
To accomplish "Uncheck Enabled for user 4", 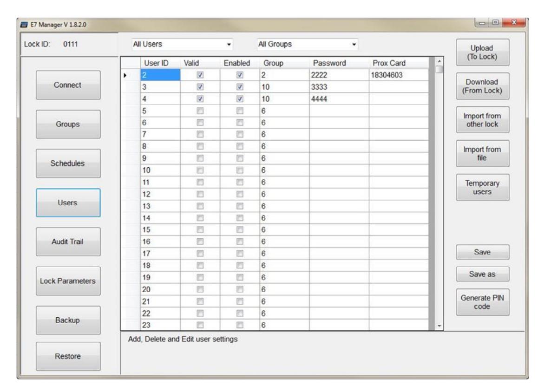I will tap(240, 99).
